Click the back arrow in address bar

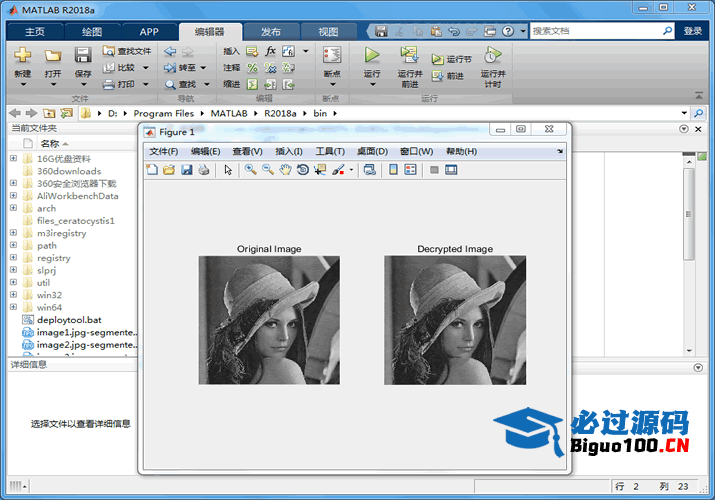[x=15, y=113]
